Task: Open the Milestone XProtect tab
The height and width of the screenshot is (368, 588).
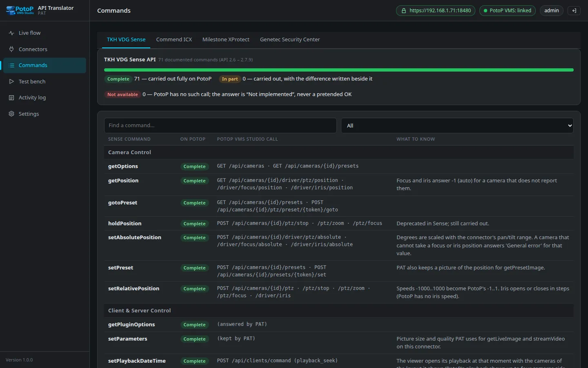Action: click(x=226, y=40)
